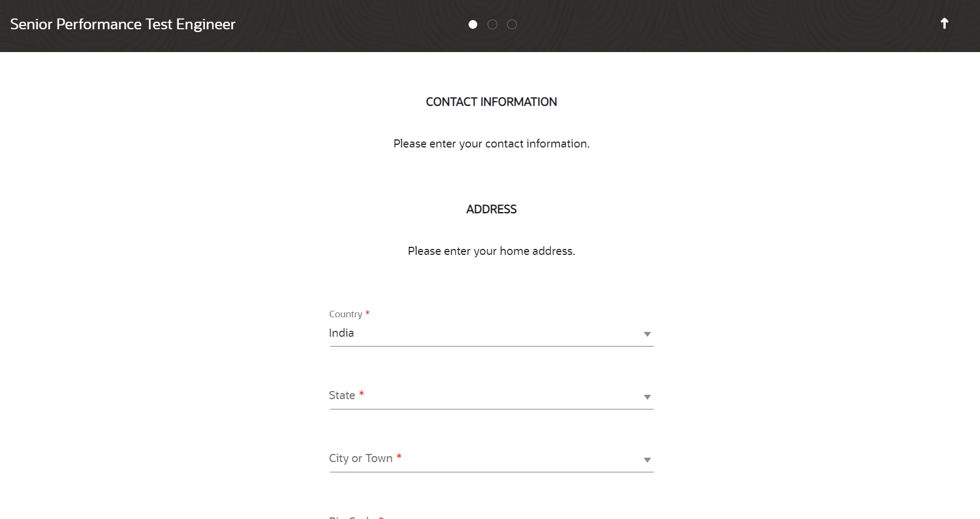
Task: Click the Country field label
Action: [345, 314]
